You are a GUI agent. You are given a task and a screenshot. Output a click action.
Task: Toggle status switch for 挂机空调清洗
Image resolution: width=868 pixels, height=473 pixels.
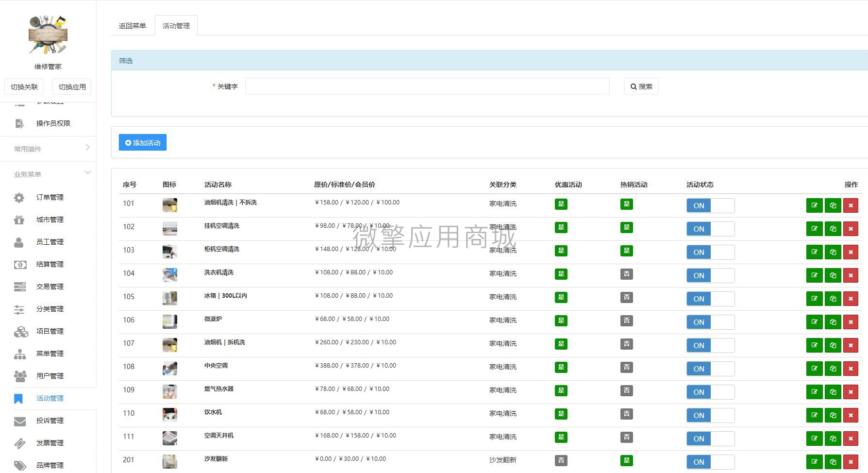(x=710, y=229)
